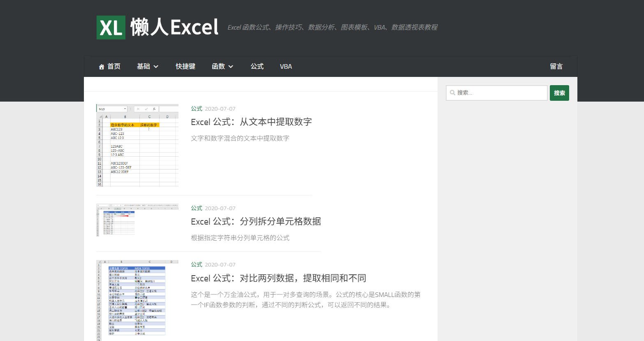Click the site tagline Excel 函数公式、操作技巧
This screenshot has height=341, width=644.
332,28
